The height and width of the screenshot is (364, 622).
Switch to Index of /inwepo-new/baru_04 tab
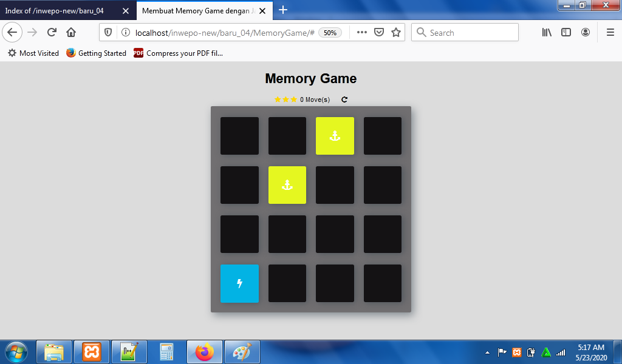click(x=55, y=11)
